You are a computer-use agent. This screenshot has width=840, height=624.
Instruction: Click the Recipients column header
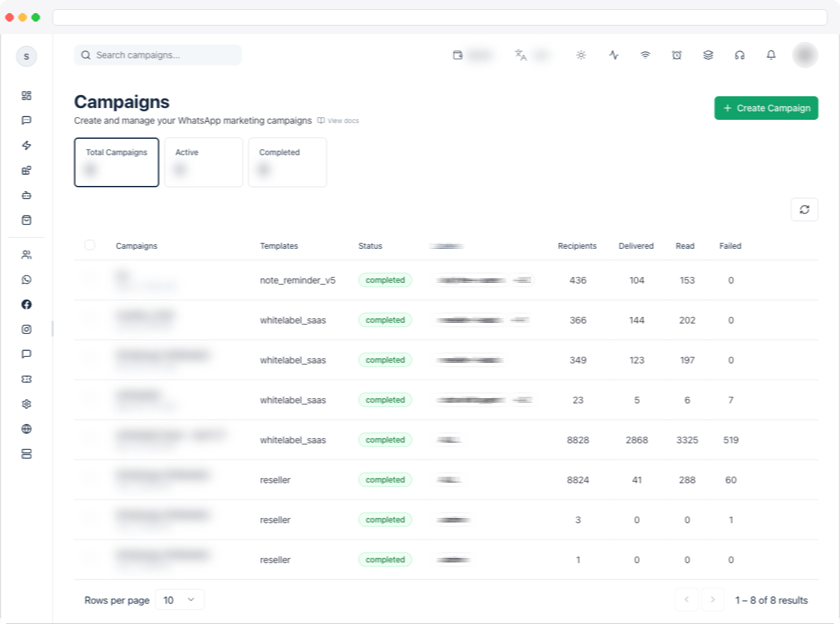point(577,246)
